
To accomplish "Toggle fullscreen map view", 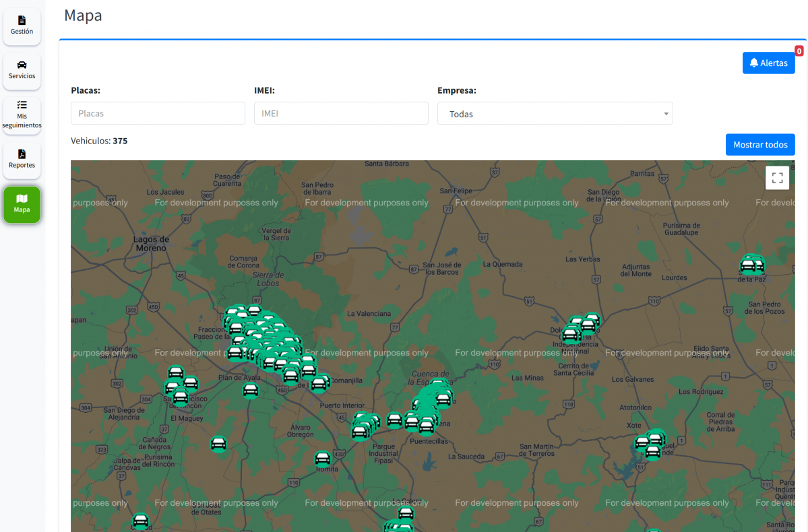I will (x=777, y=178).
